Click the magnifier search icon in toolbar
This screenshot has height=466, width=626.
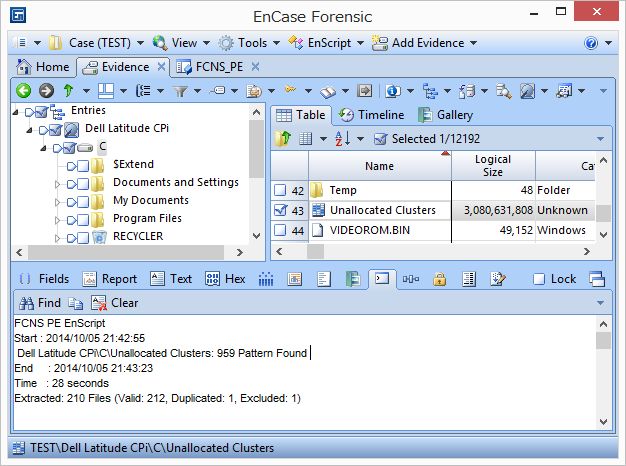(x=503, y=91)
